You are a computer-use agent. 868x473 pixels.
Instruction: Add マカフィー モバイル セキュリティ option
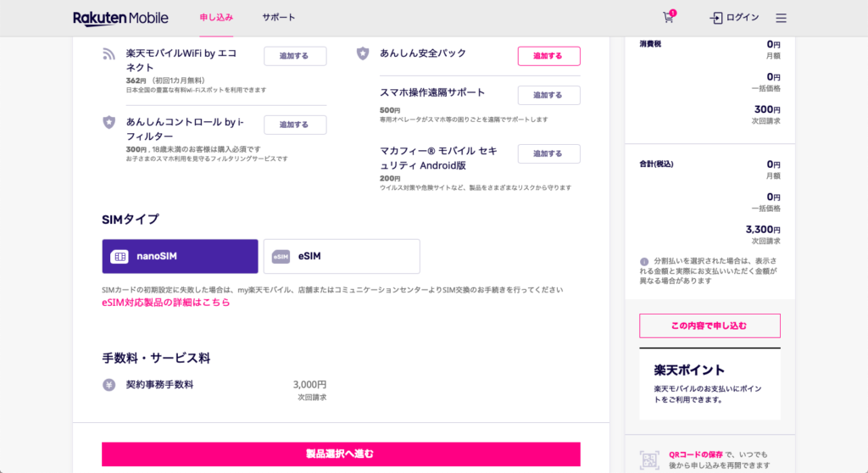(548, 153)
